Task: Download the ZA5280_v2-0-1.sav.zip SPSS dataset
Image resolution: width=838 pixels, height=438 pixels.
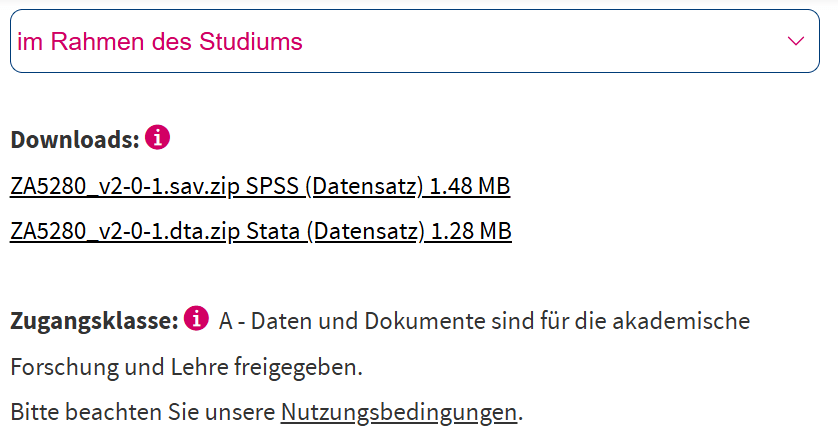Action: [260, 186]
